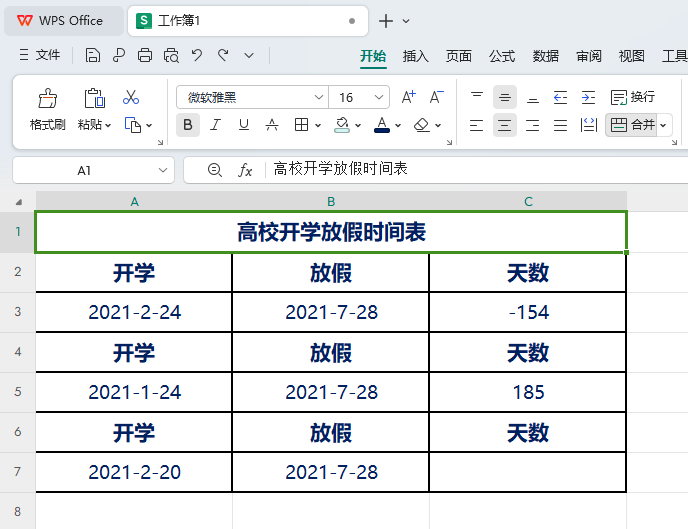Click Select All corner triangle

[18, 202]
